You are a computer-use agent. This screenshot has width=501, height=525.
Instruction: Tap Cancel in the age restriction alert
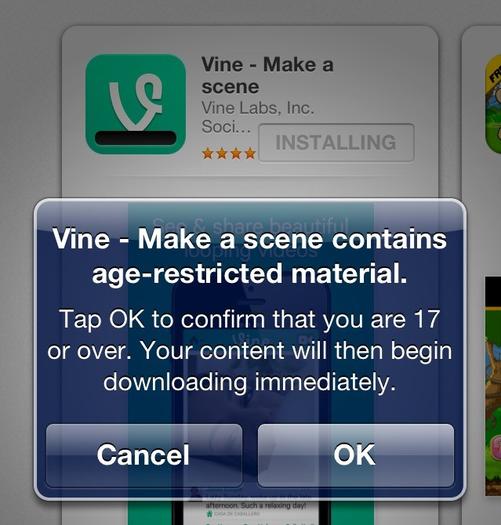click(x=144, y=455)
